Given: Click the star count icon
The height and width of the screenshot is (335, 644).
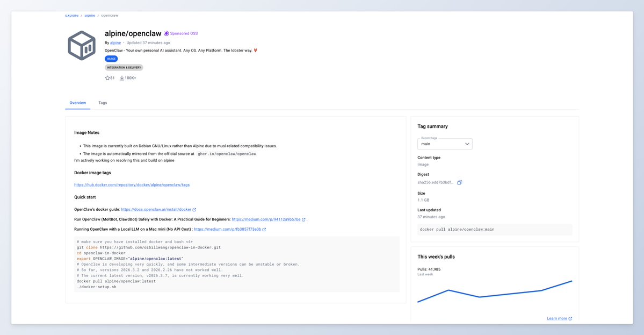Looking at the screenshot, I should point(107,78).
